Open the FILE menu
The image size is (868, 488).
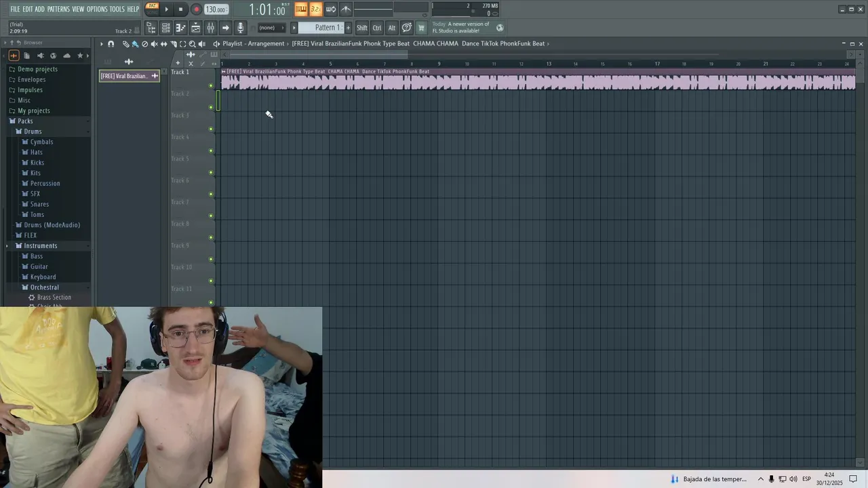point(15,9)
